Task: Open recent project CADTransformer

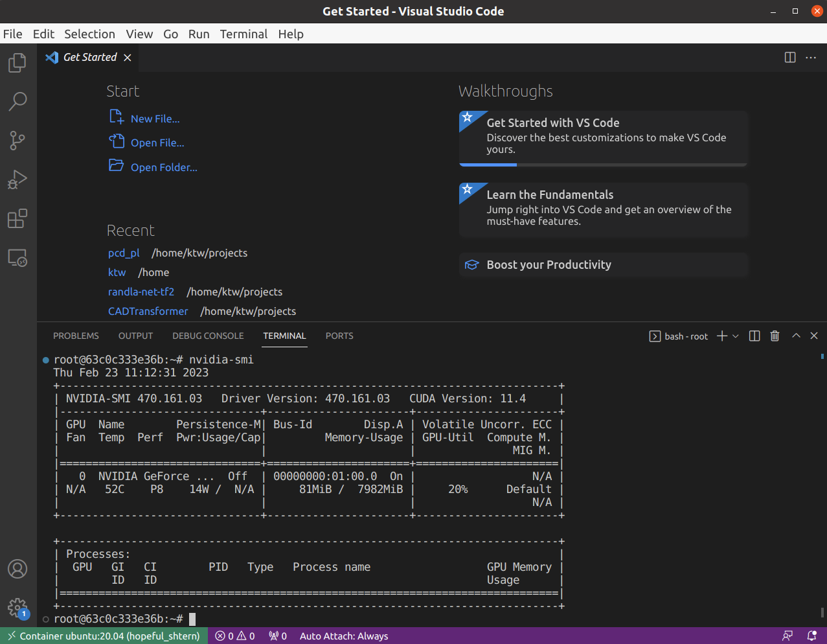Action: [x=148, y=311]
